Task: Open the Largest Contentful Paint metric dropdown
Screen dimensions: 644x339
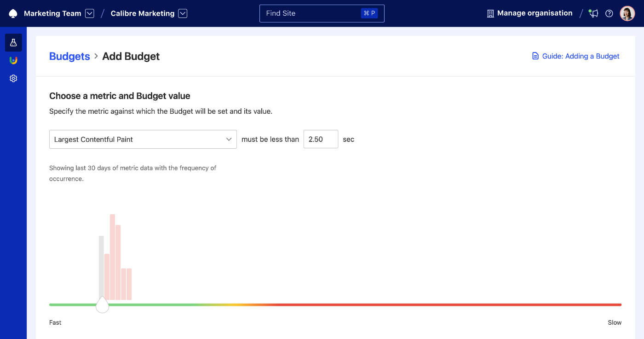Action: (143, 139)
